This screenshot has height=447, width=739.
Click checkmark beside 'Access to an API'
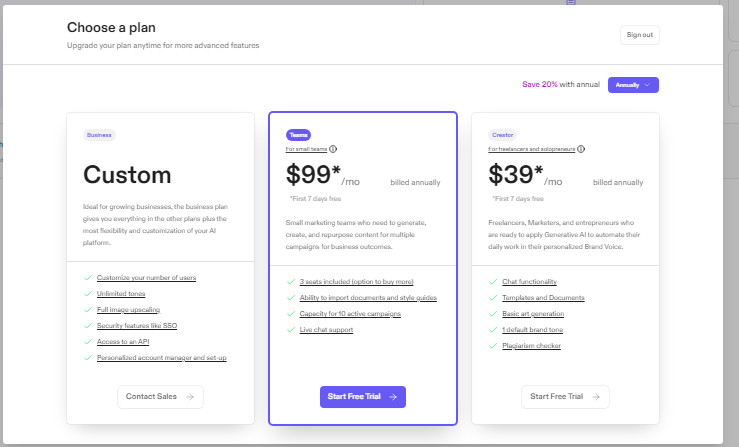tap(88, 342)
